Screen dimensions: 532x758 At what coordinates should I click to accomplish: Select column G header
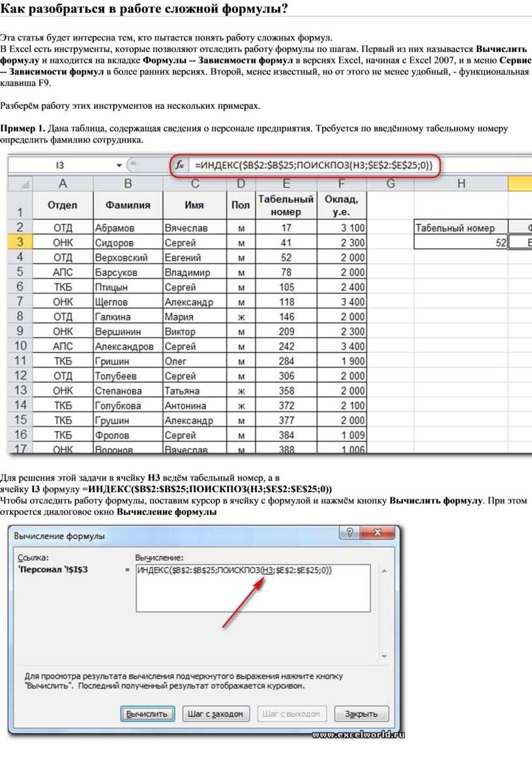(391, 184)
